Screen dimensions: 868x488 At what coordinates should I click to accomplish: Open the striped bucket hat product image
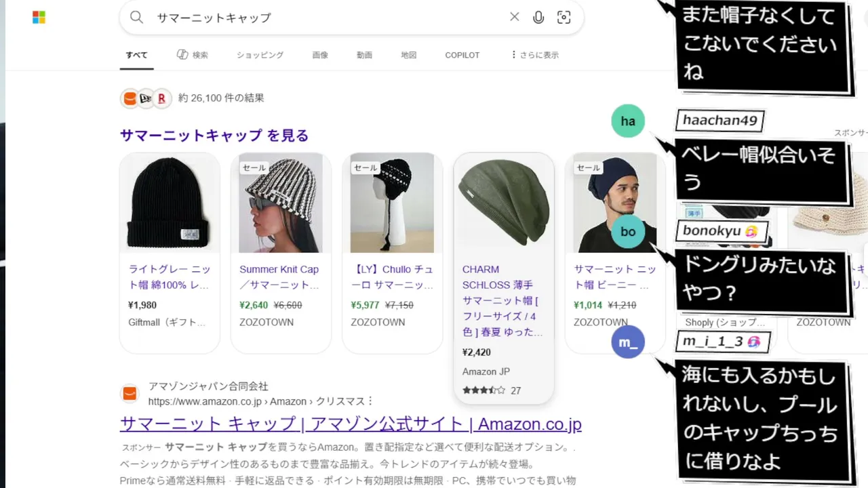(x=281, y=203)
